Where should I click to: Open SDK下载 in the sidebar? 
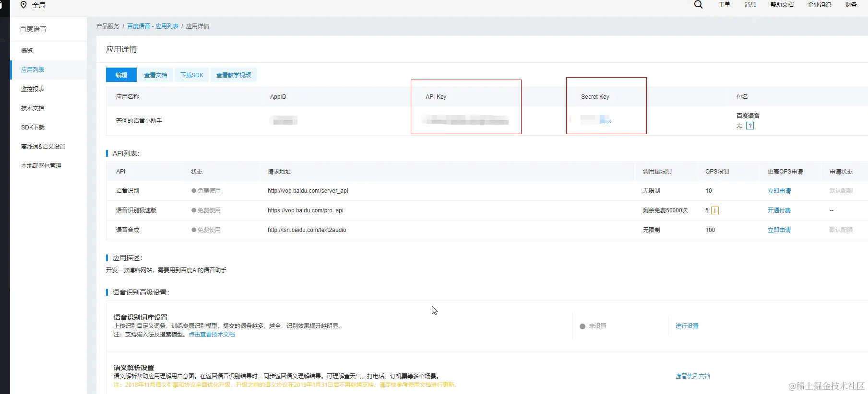[33, 127]
